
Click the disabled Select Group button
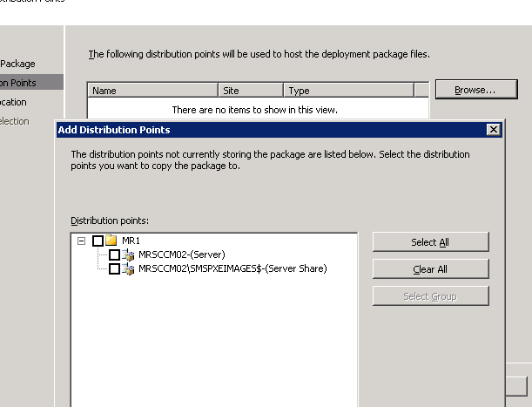tap(430, 296)
